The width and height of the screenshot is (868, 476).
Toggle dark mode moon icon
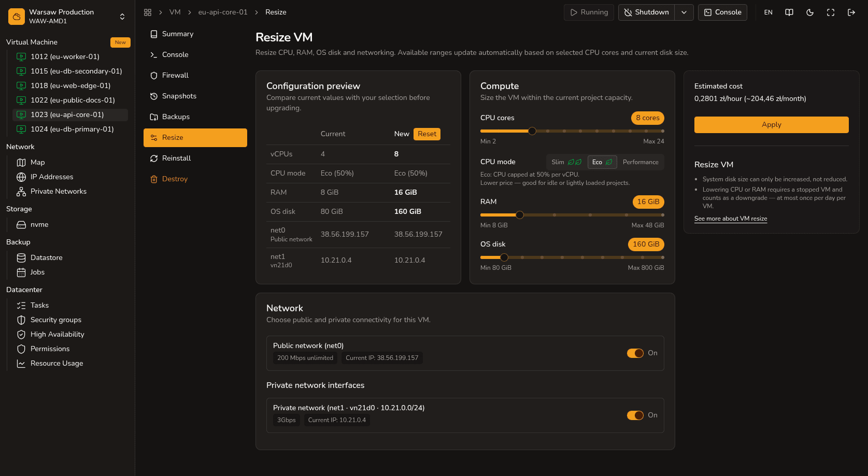[810, 12]
